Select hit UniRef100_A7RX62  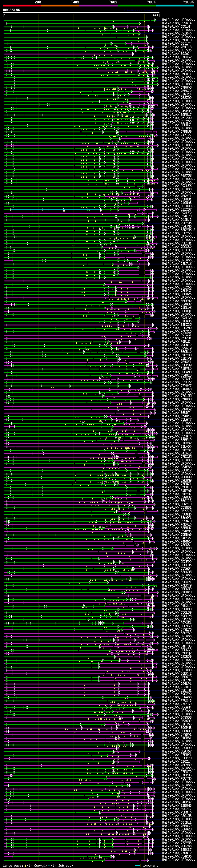(x=177, y=57)
